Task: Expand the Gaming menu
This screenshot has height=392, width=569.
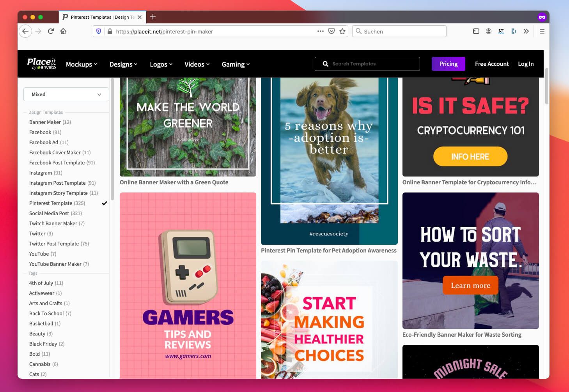Action: (236, 64)
